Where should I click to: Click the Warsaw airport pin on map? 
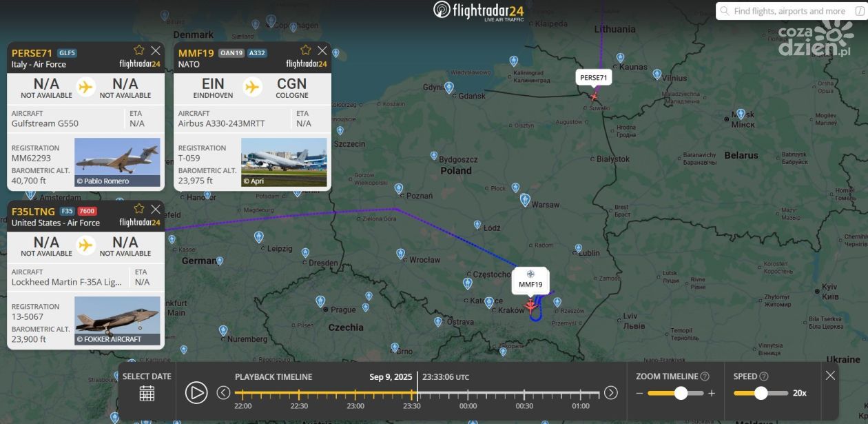pos(525,200)
